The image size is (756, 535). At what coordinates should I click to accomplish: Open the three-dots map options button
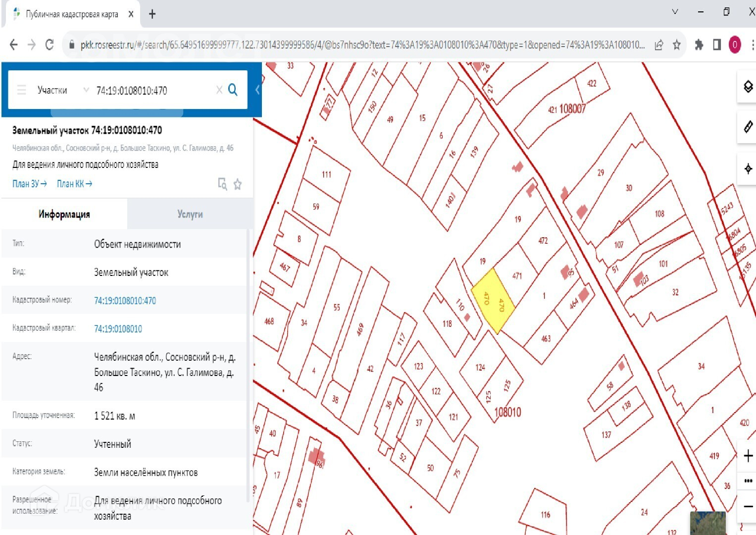(x=748, y=481)
